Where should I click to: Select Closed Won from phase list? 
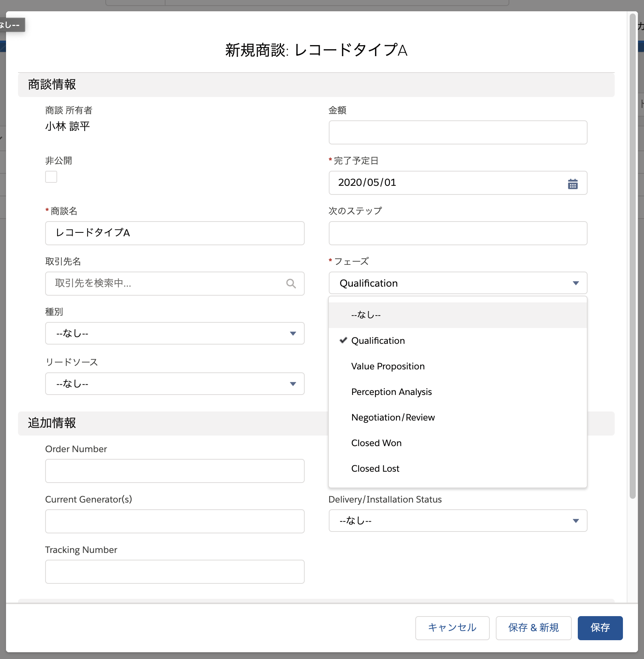[x=376, y=443]
